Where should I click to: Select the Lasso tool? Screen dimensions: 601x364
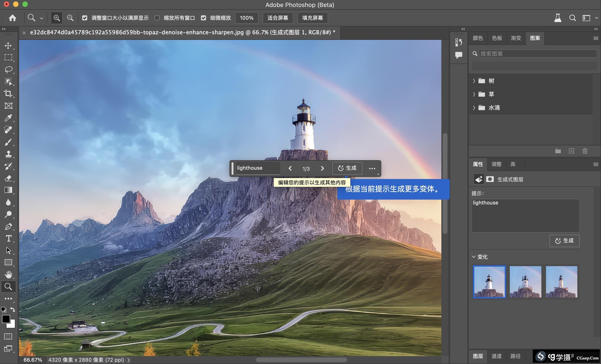(9, 70)
